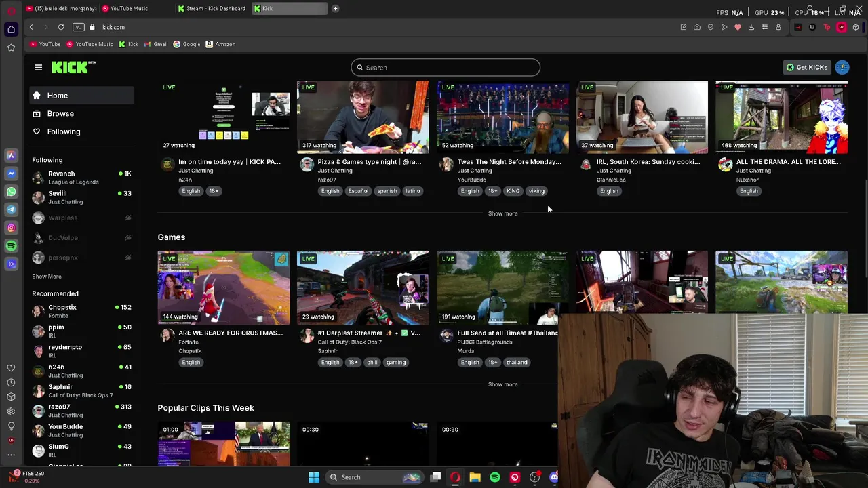Click the Windows Start button

[x=314, y=477]
